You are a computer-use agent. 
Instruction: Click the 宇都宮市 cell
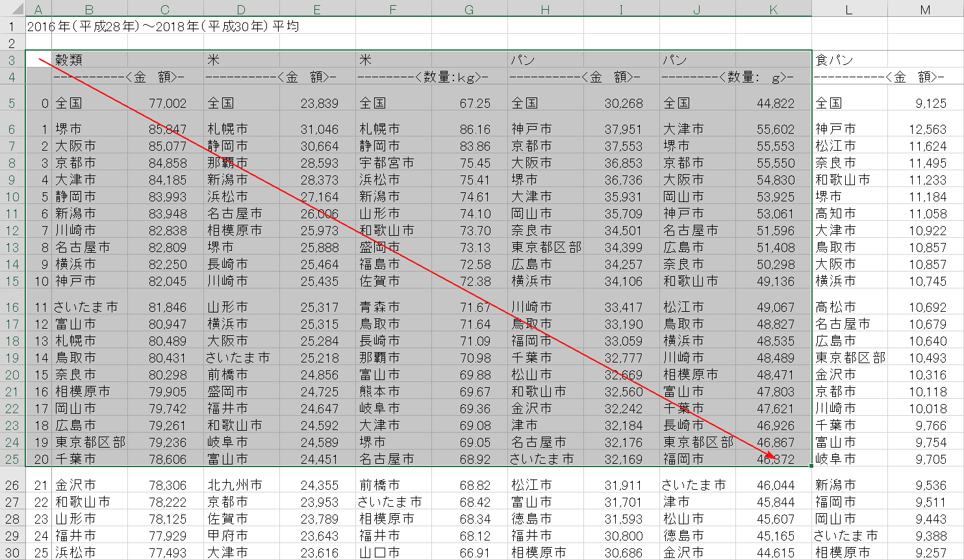tap(394, 162)
